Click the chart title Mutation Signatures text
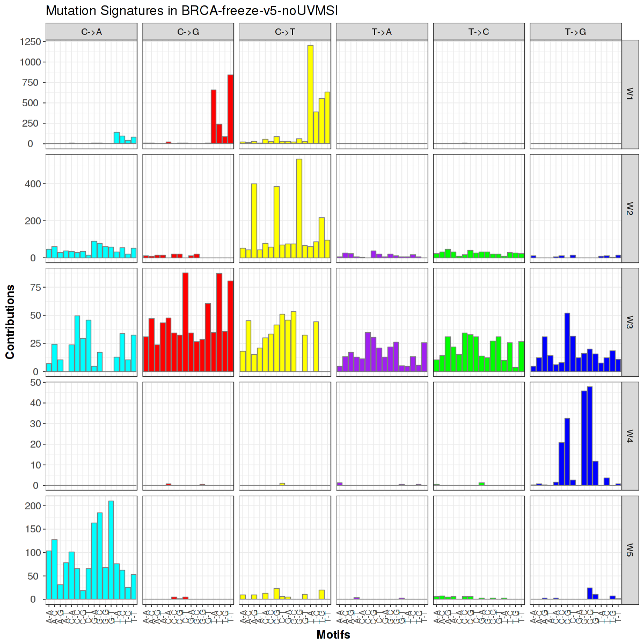Viewport: 644px width, 644px height. click(192, 11)
